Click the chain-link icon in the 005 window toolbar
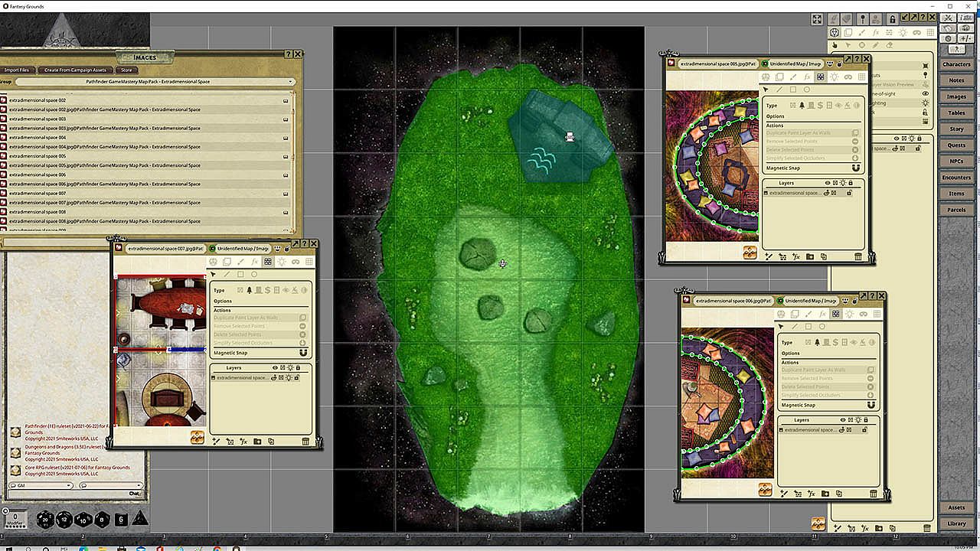Viewport: 980px width, 551px height. pos(848,77)
